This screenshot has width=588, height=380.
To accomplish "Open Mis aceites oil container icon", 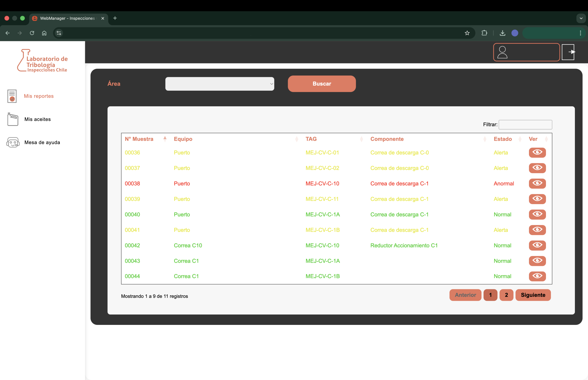I will click(13, 119).
